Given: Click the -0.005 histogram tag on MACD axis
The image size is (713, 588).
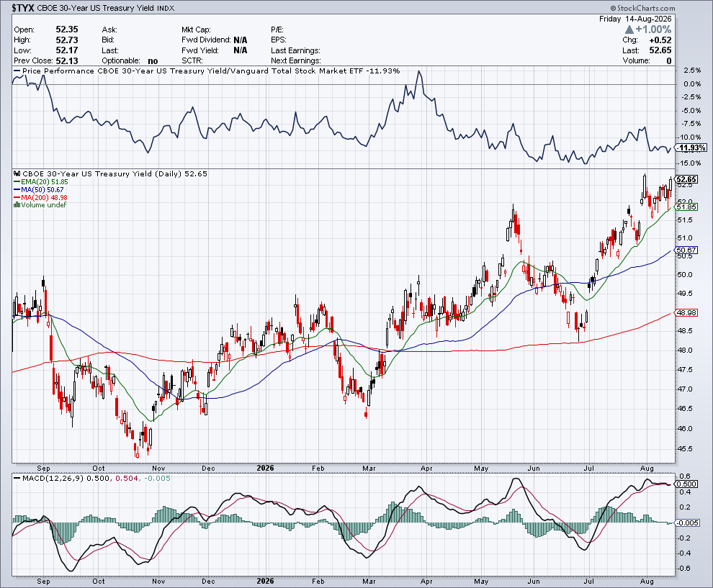Looking at the screenshot, I should click(688, 523).
